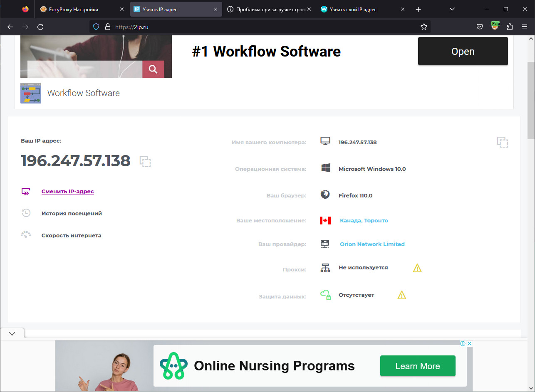Open Firefox View from the tab bar
The image size is (535, 392).
point(25,9)
